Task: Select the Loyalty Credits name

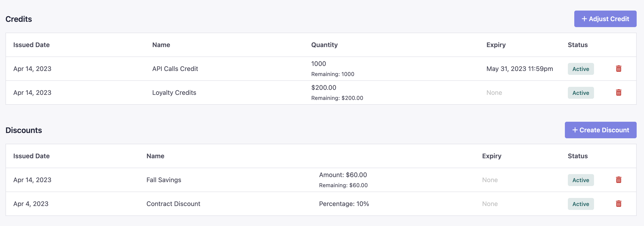Action: 174,93
